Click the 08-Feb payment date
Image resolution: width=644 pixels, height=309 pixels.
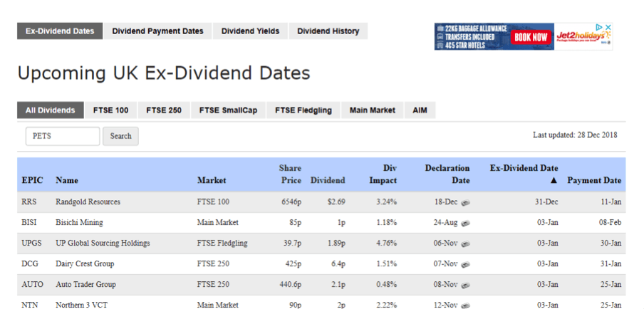pyautogui.click(x=610, y=223)
